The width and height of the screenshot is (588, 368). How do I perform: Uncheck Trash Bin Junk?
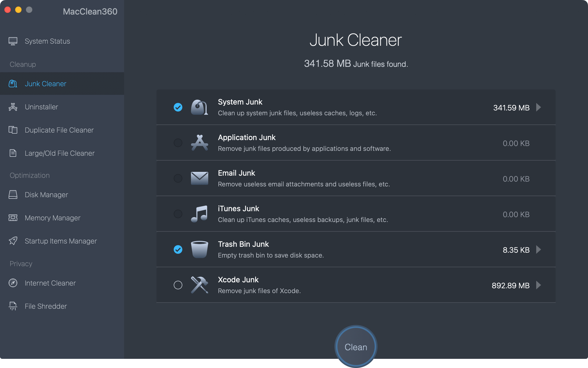(x=178, y=249)
